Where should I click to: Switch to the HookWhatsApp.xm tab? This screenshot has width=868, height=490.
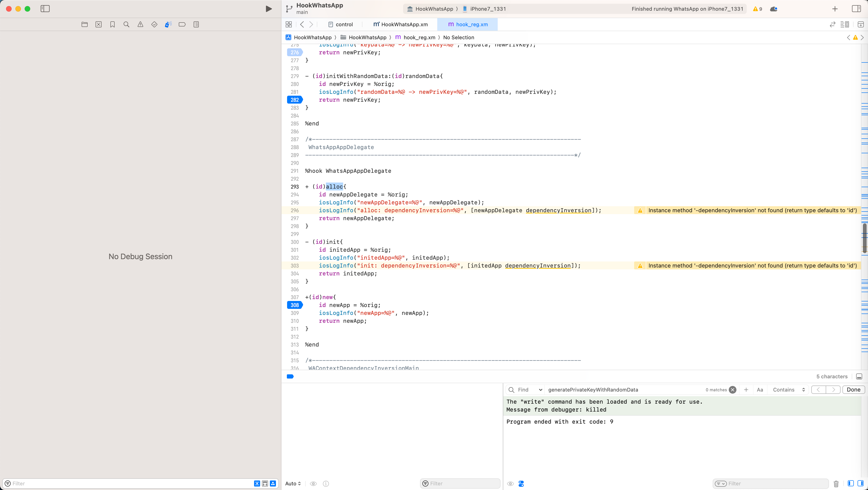(x=400, y=24)
